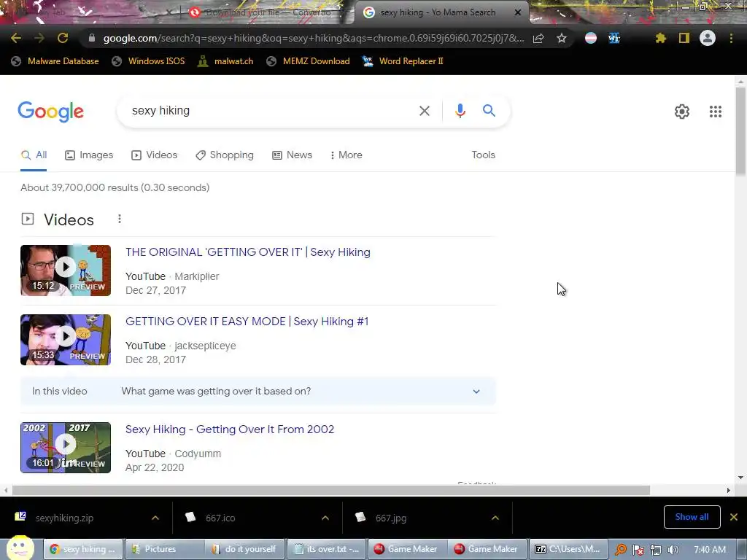The width and height of the screenshot is (747, 560).
Task: Play the Markiplier 15:12 video thumbnail
Action: click(x=66, y=271)
